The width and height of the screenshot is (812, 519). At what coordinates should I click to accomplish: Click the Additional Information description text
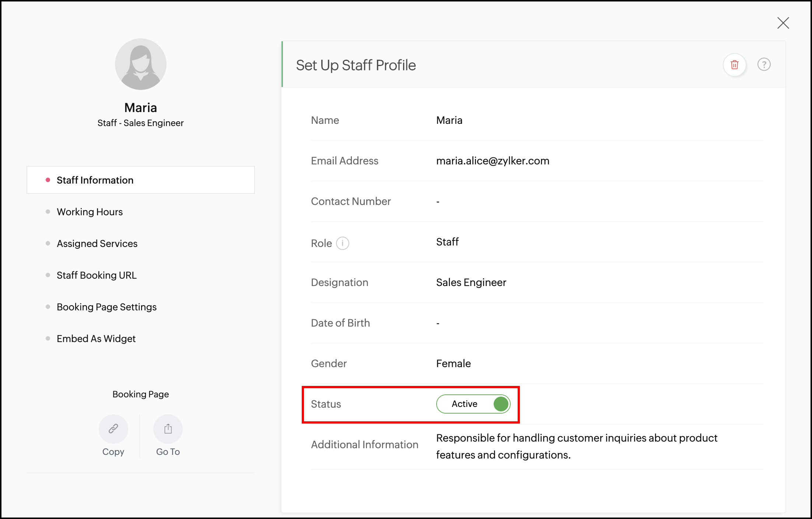coord(576,446)
